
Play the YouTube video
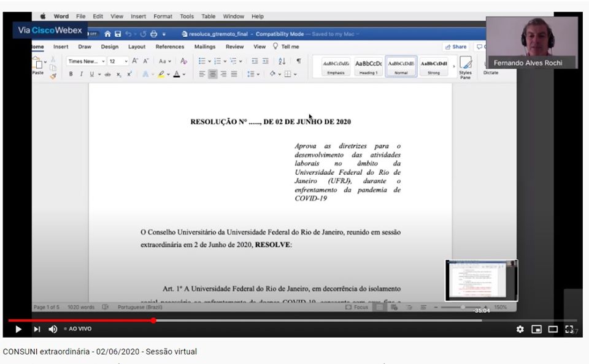(x=18, y=329)
